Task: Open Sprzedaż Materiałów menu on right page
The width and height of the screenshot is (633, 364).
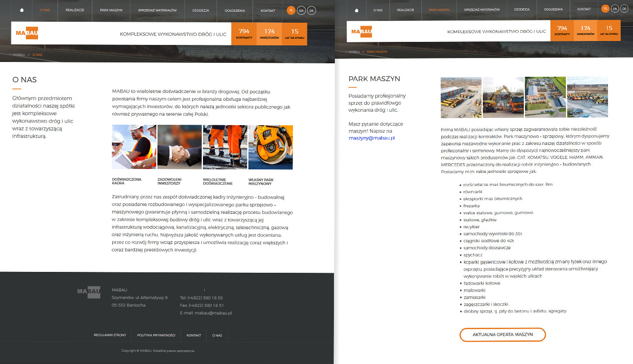Action: (x=482, y=10)
